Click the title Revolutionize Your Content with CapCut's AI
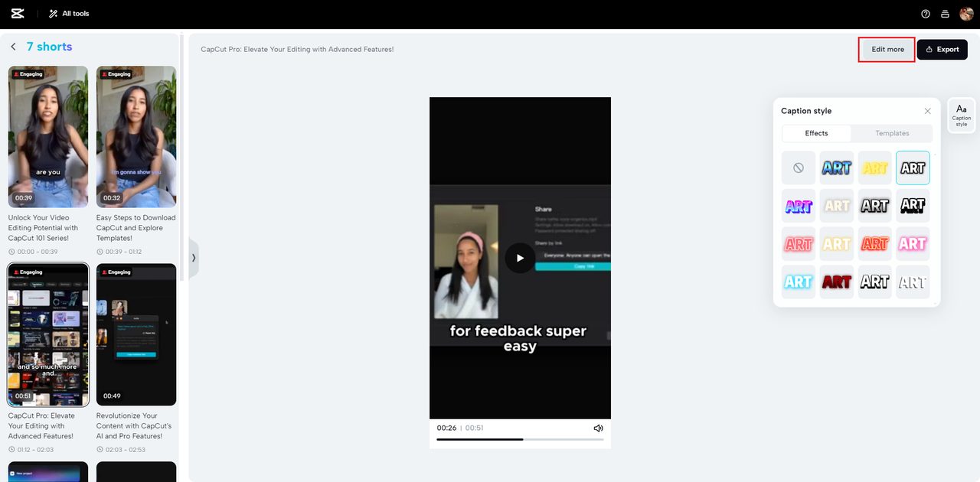The image size is (980, 482). pos(134,426)
